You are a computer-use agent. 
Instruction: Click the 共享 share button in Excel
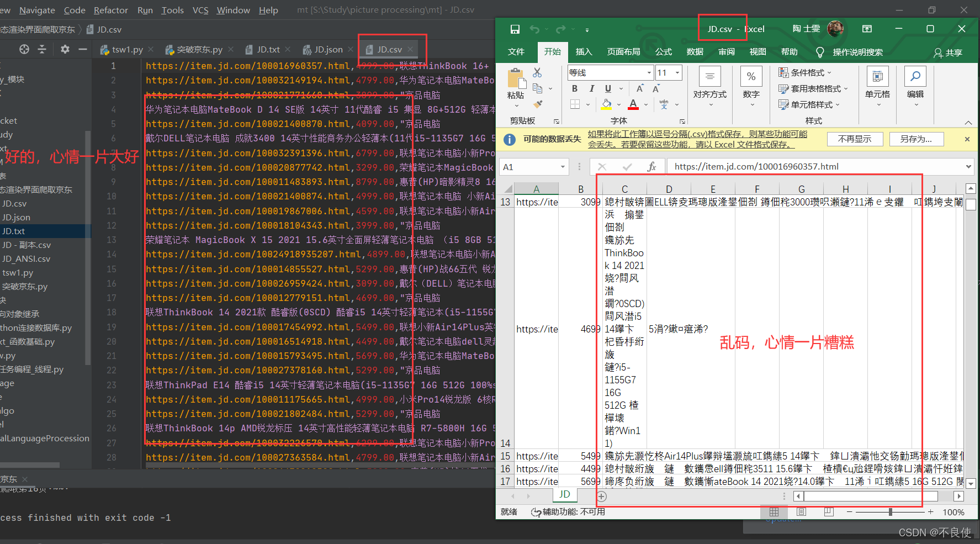pos(948,52)
